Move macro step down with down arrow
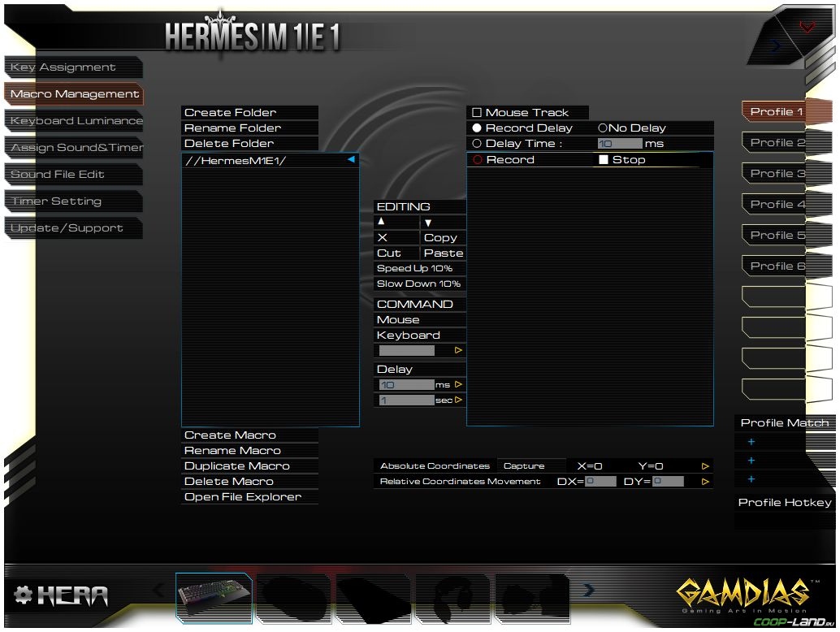 (427, 223)
